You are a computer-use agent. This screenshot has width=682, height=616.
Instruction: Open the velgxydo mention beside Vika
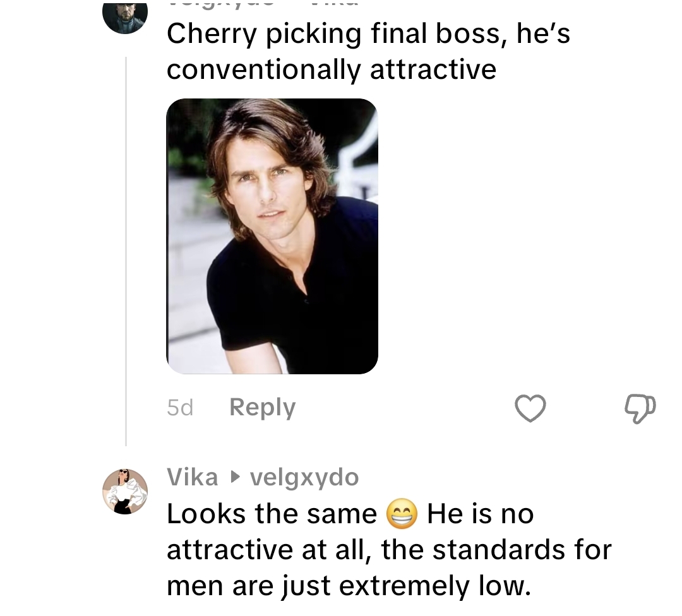coord(304,478)
